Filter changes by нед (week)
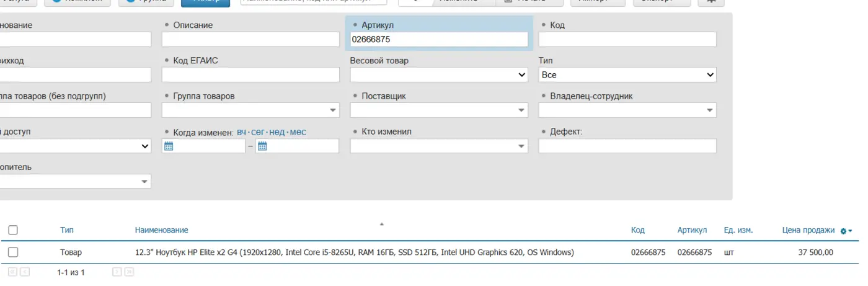 (277, 132)
